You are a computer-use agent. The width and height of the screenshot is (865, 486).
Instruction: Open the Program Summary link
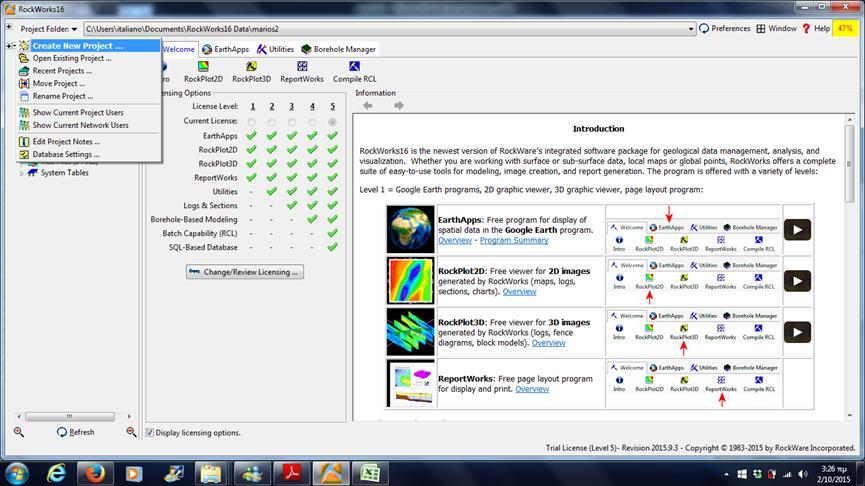514,241
